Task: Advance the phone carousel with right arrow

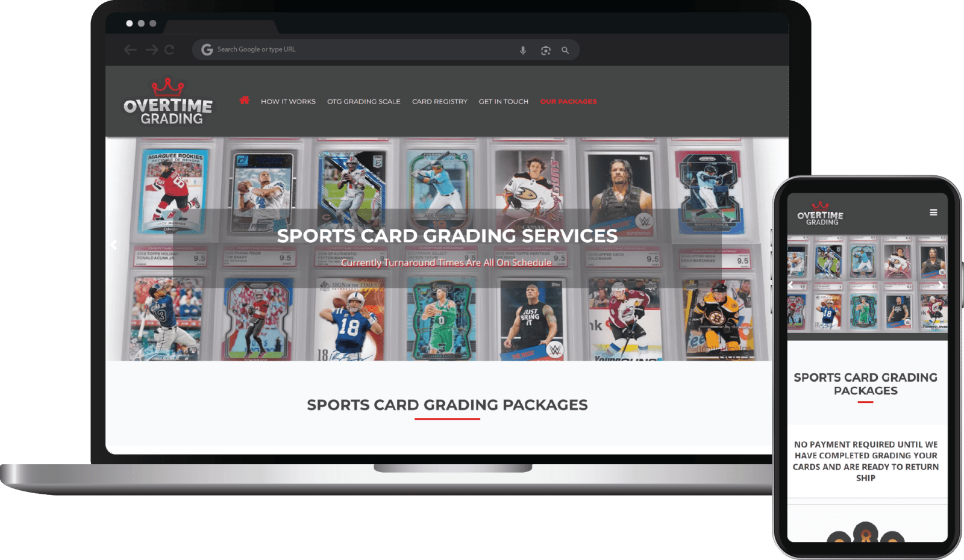Action: pyautogui.click(x=941, y=285)
